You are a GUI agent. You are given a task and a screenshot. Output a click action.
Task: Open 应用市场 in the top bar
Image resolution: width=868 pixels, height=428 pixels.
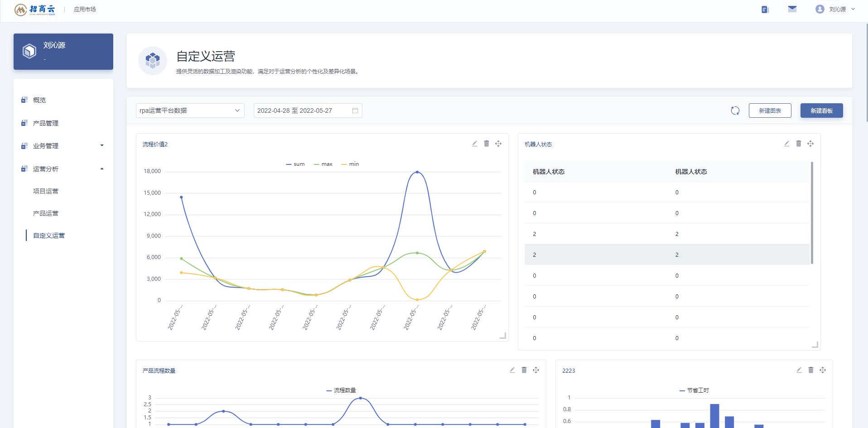point(85,9)
